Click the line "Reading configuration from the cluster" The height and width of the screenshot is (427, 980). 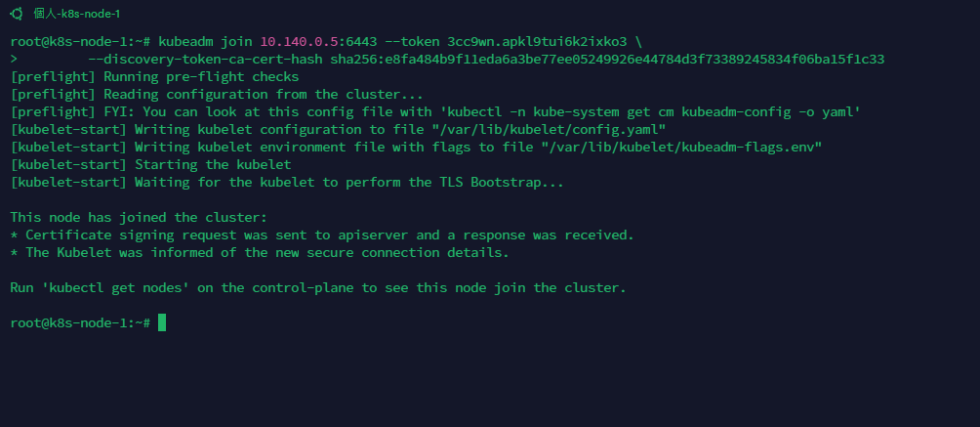[264, 94]
